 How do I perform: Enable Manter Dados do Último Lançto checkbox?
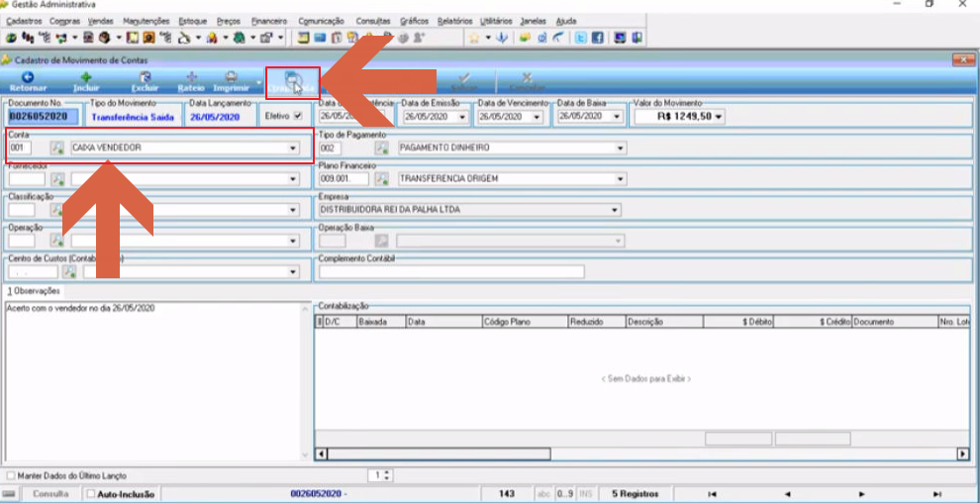9,475
